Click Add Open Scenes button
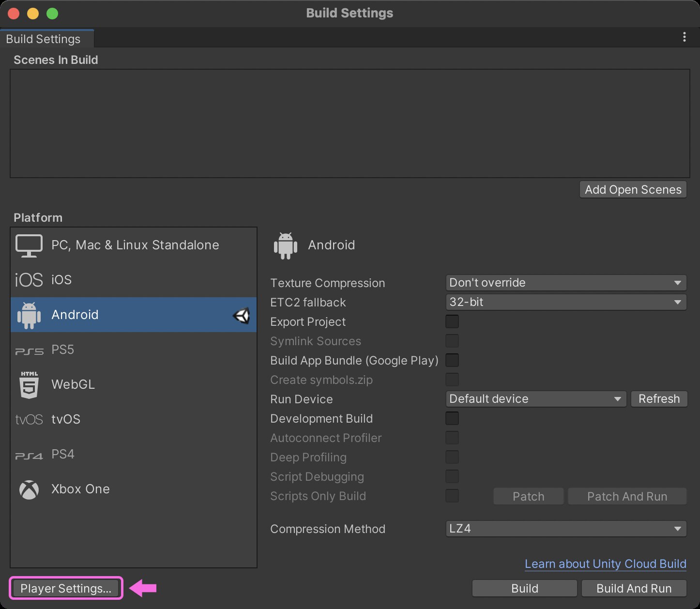The height and width of the screenshot is (609, 700). click(633, 190)
